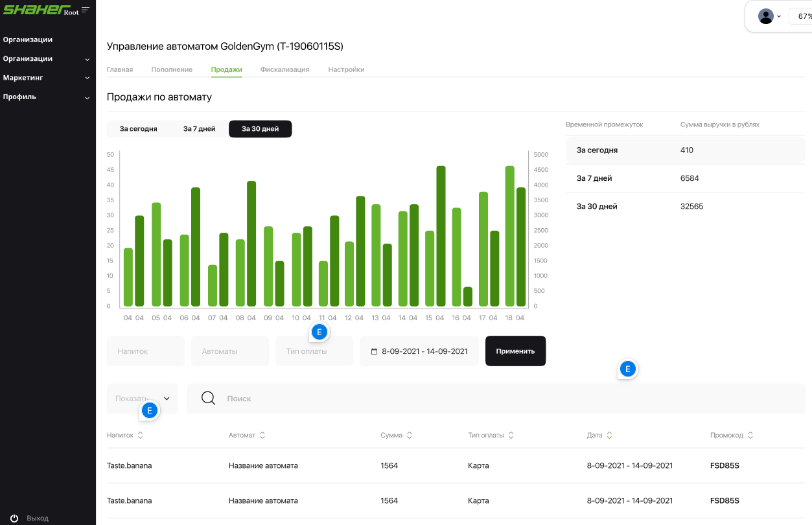The width and height of the screenshot is (812, 525).
Task: Focus the Поиск search field
Action: coord(496,399)
